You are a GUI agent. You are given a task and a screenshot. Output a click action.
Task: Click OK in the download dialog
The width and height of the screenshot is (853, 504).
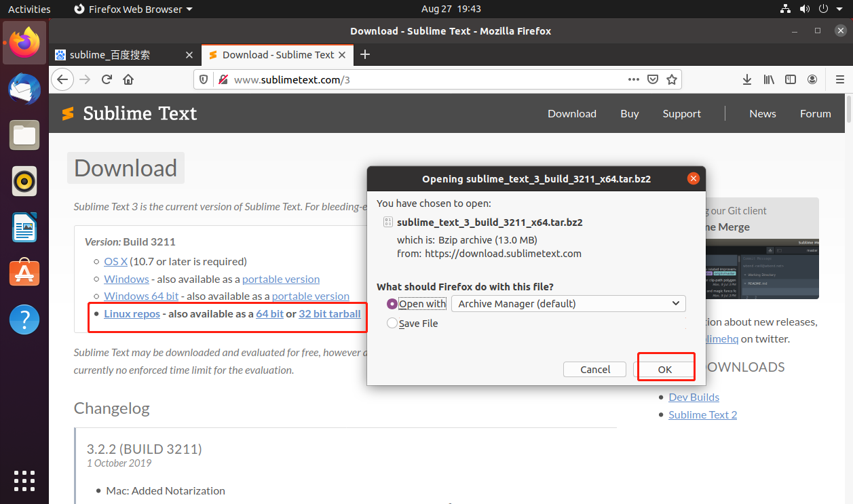665,369
